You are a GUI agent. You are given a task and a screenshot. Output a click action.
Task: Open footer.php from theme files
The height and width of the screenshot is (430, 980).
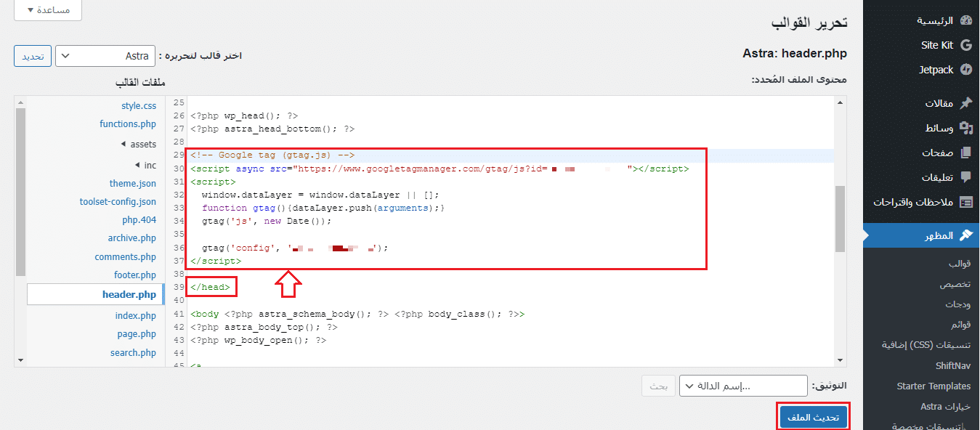click(x=134, y=275)
